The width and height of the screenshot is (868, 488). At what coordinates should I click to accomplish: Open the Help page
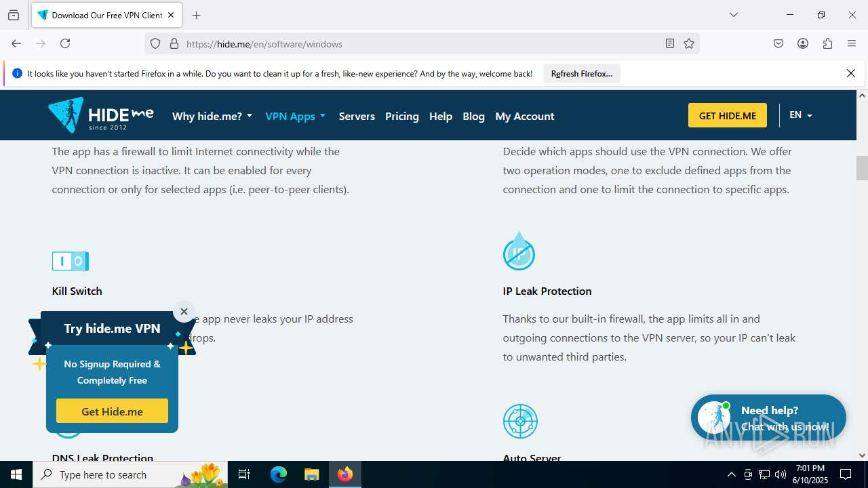click(x=441, y=116)
